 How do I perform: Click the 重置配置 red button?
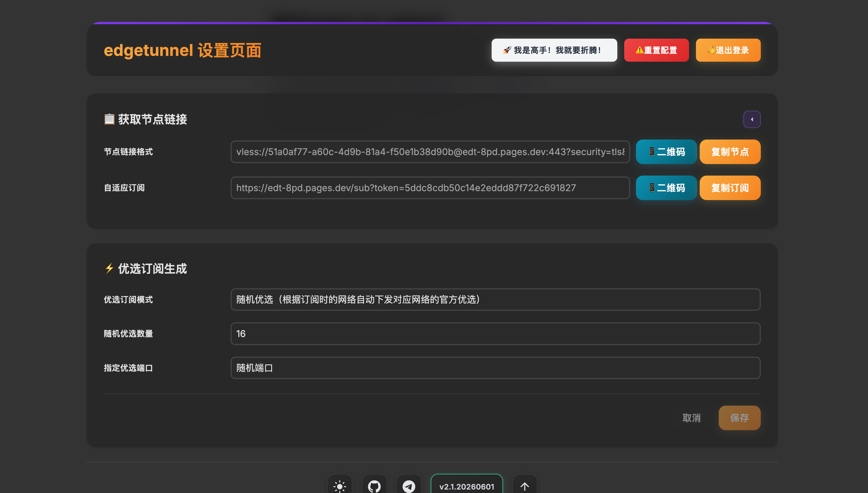[x=656, y=50]
